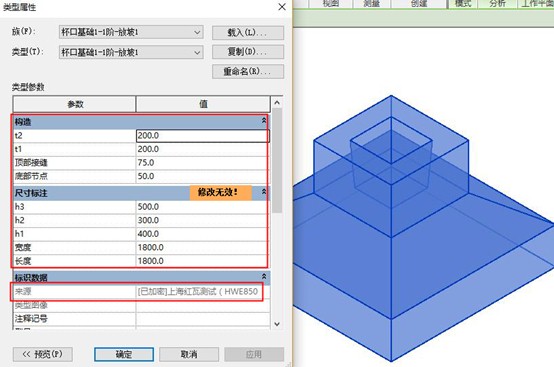Click the 取消 cancel button
Image resolution: width=554 pixels, height=367 pixels.
(x=189, y=354)
